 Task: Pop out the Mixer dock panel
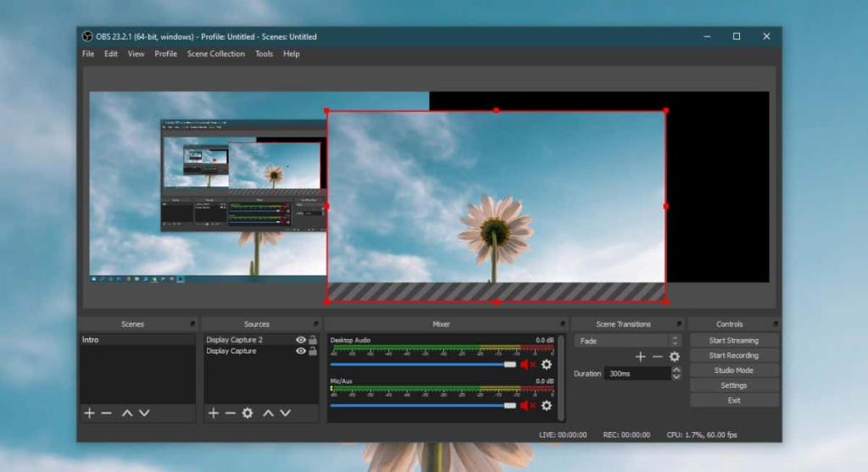click(x=562, y=325)
